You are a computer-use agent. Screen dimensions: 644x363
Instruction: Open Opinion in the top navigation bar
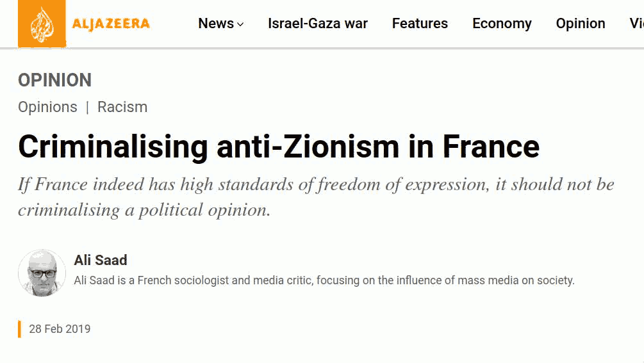(581, 24)
